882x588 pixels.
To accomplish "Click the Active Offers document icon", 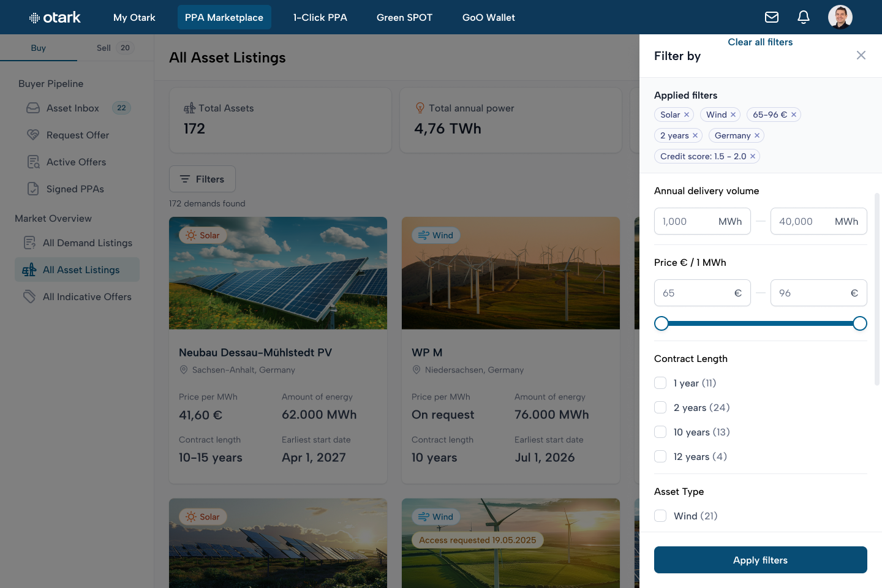I will [x=33, y=162].
